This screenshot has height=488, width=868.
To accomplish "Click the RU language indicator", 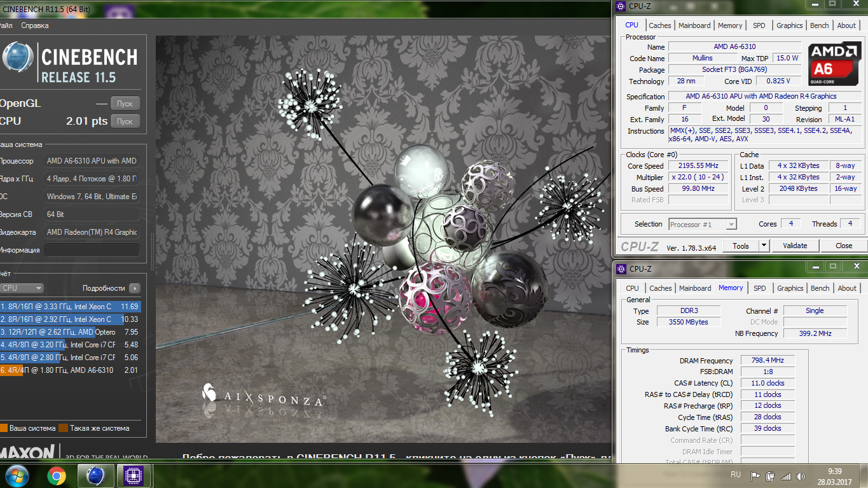I will 736,475.
